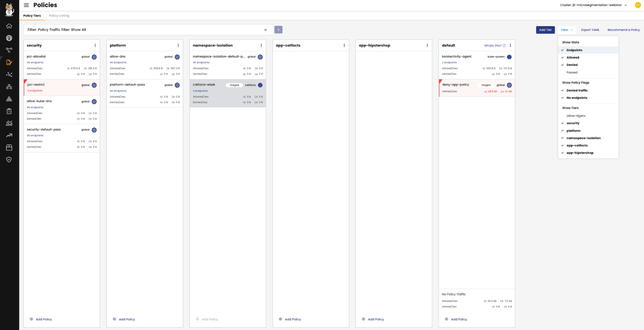Open the user avatar in top right
Viewport: 644px width, 330px height.
click(638, 5)
